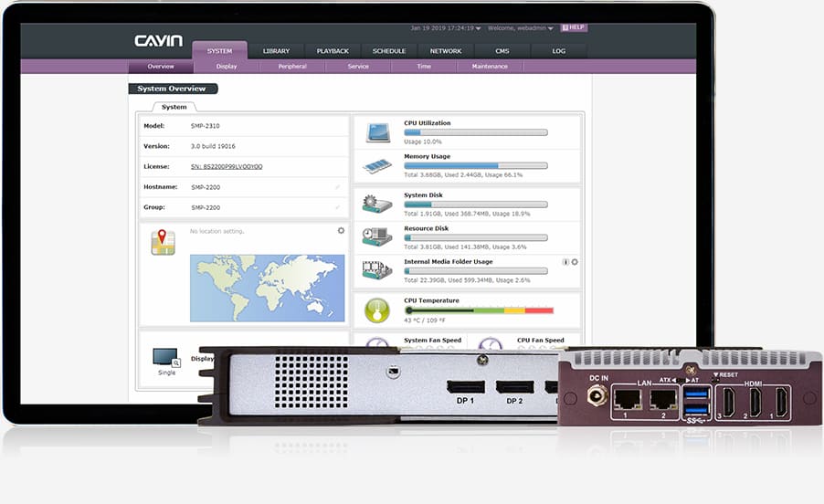
Task: Click the world map thumbnail
Action: click(267, 289)
